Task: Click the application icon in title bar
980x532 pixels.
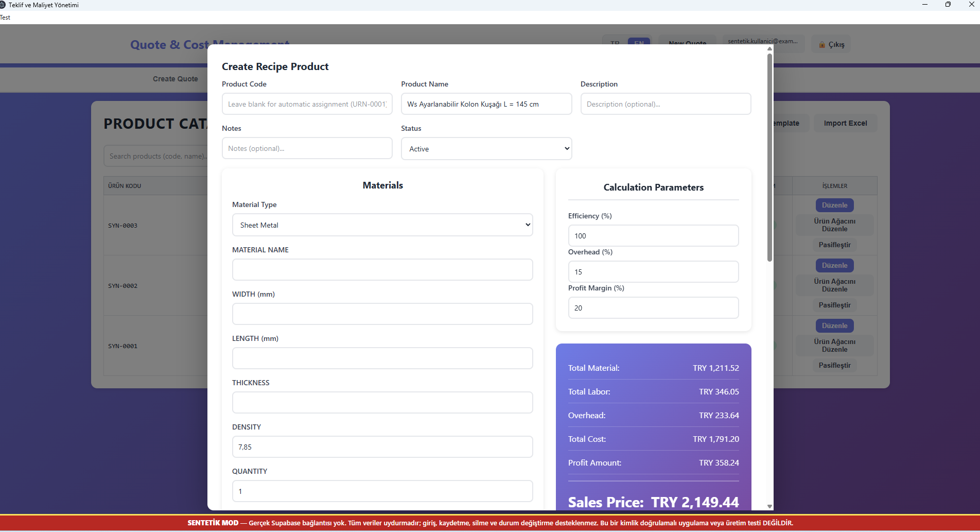Action: [3, 5]
